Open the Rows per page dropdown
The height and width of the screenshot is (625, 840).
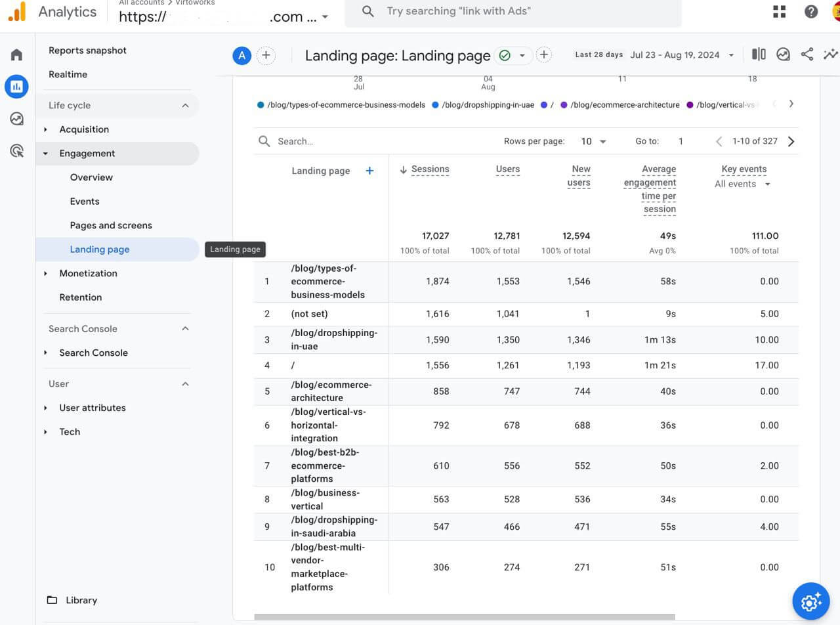(593, 141)
